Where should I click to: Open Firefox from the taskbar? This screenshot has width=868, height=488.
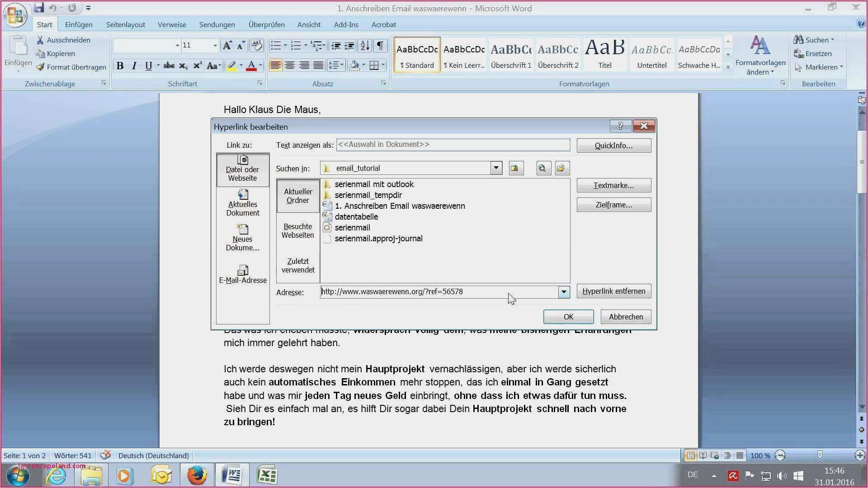(197, 476)
